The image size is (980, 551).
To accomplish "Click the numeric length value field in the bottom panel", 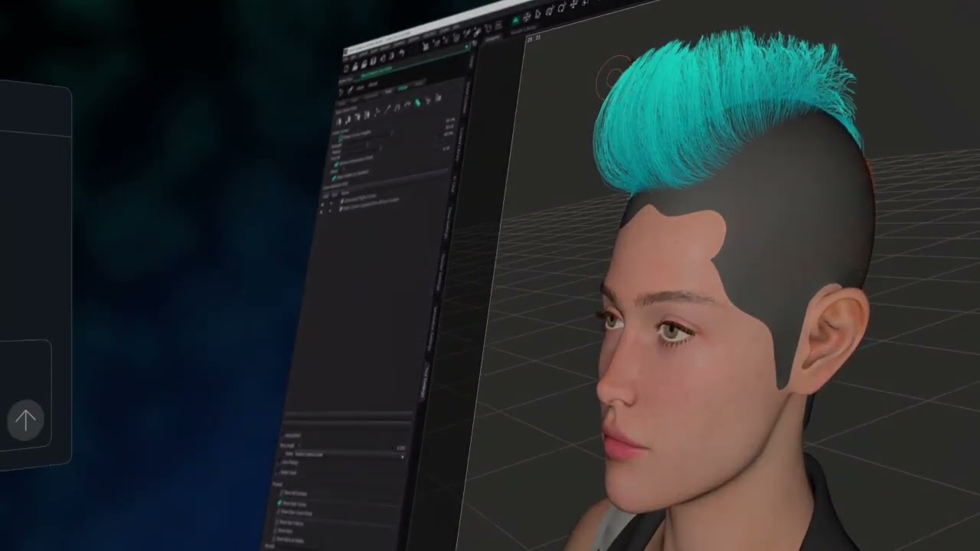I will [x=401, y=448].
